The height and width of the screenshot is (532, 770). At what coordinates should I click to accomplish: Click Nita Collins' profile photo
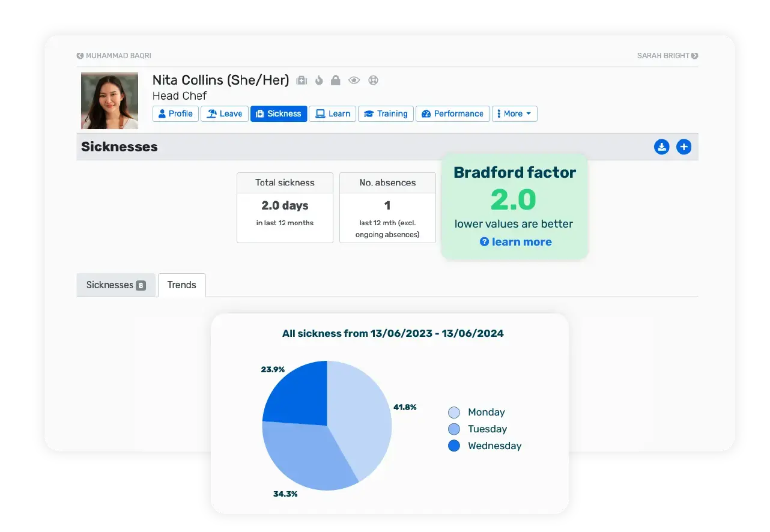109,100
